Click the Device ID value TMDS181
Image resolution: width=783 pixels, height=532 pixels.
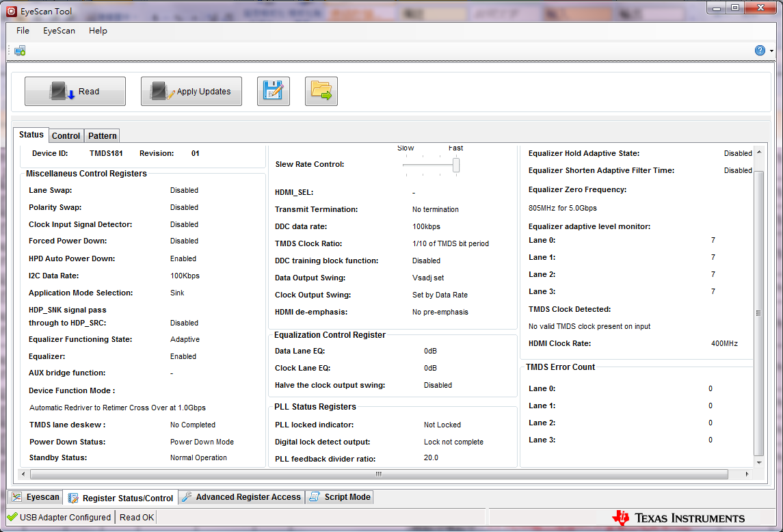(106, 153)
